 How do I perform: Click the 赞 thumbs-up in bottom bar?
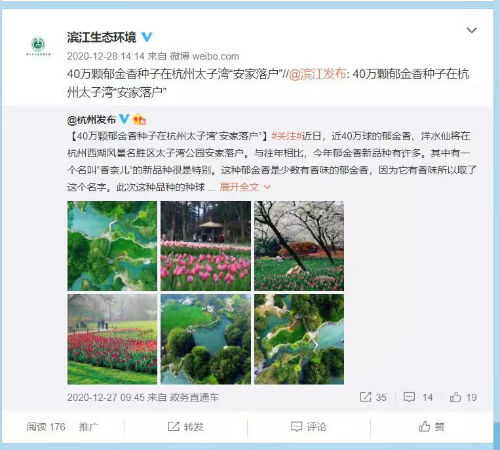[432, 426]
